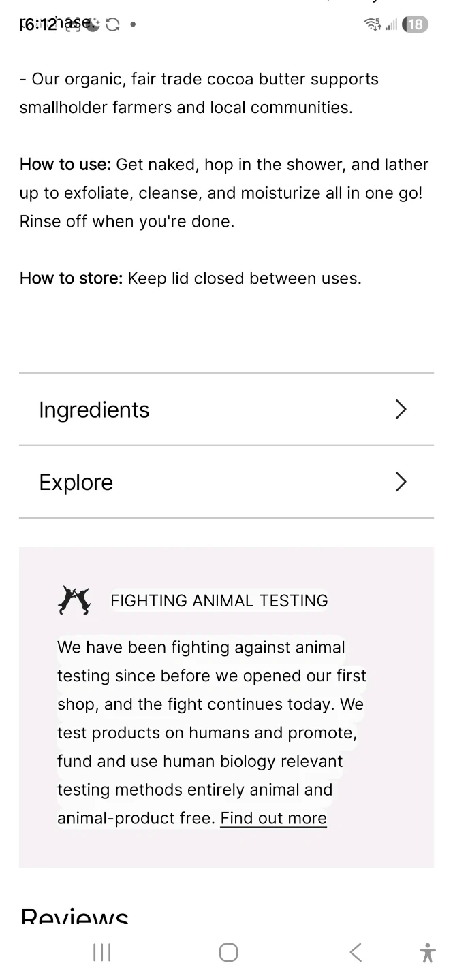The image size is (453, 980).
Task: Tap the status bar clock
Action: coord(38,24)
